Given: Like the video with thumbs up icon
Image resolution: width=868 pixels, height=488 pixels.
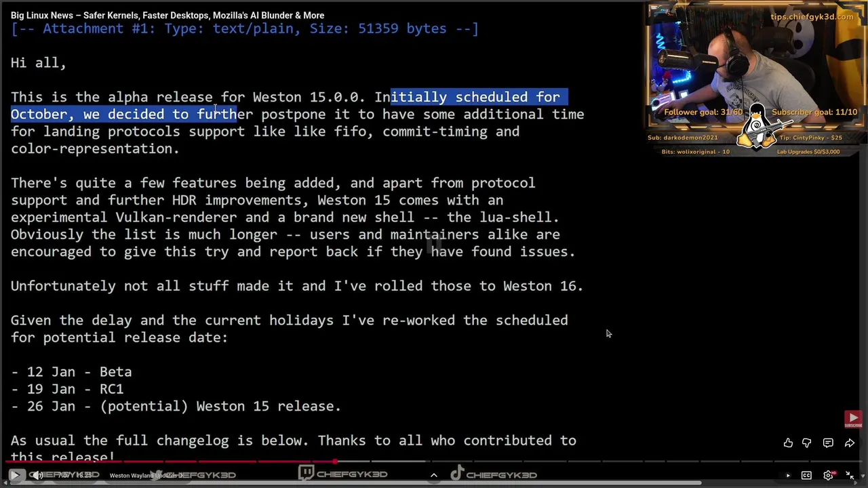Looking at the screenshot, I should 788,443.
